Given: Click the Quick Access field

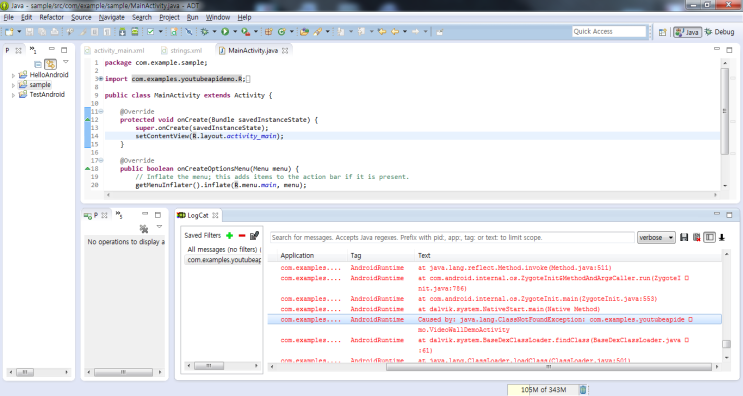Looking at the screenshot, I should pyautogui.click(x=609, y=31).
